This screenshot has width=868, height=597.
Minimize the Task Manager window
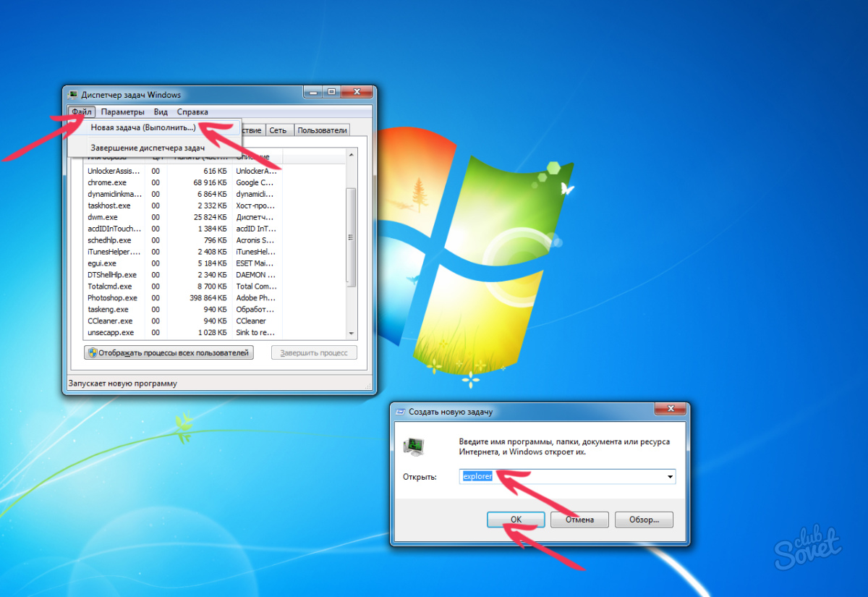(x=313, y=92)
